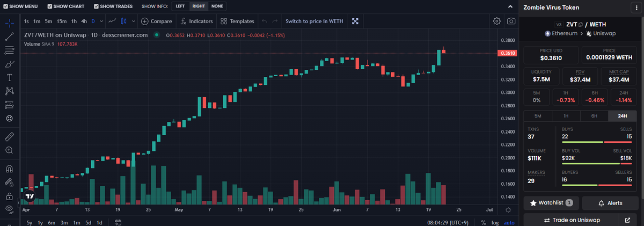Select the text annotation tool
The image size is (644, 226).
point(9,77)
